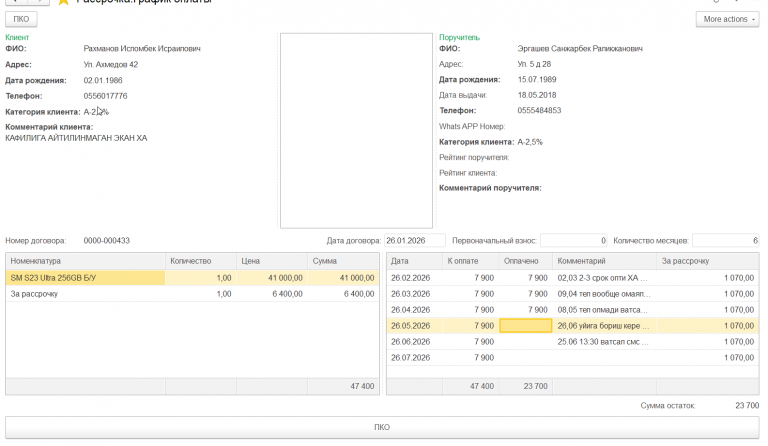Click client comment КАФИЛИГА АЙТИЛИНМАГАН ЭКАН ХА

click(76, 138)
